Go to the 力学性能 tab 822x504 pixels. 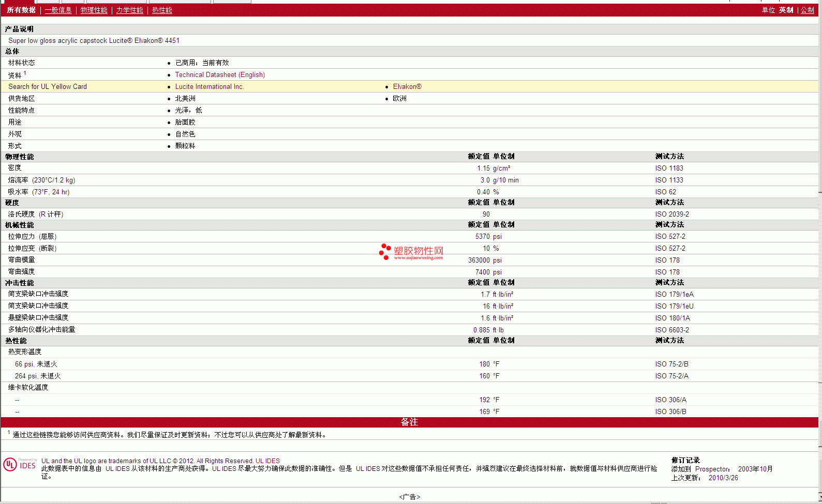[129, 10]
